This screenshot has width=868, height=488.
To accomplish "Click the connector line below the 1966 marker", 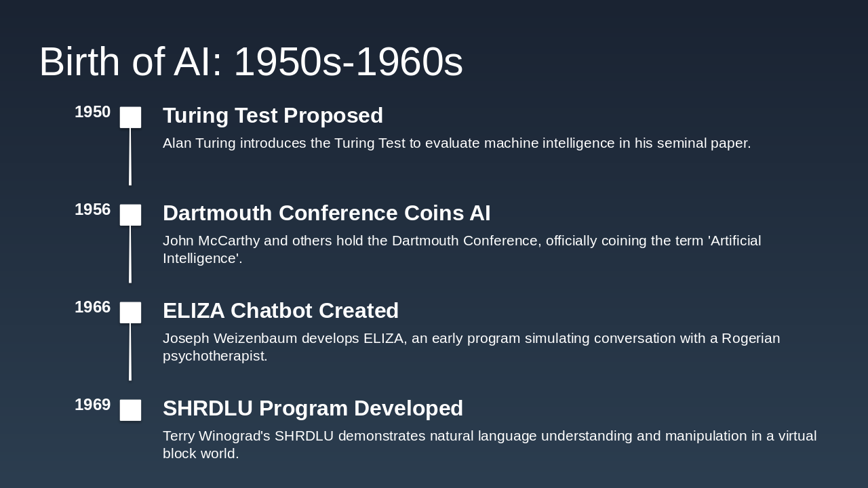I will (x=130, y=352).
